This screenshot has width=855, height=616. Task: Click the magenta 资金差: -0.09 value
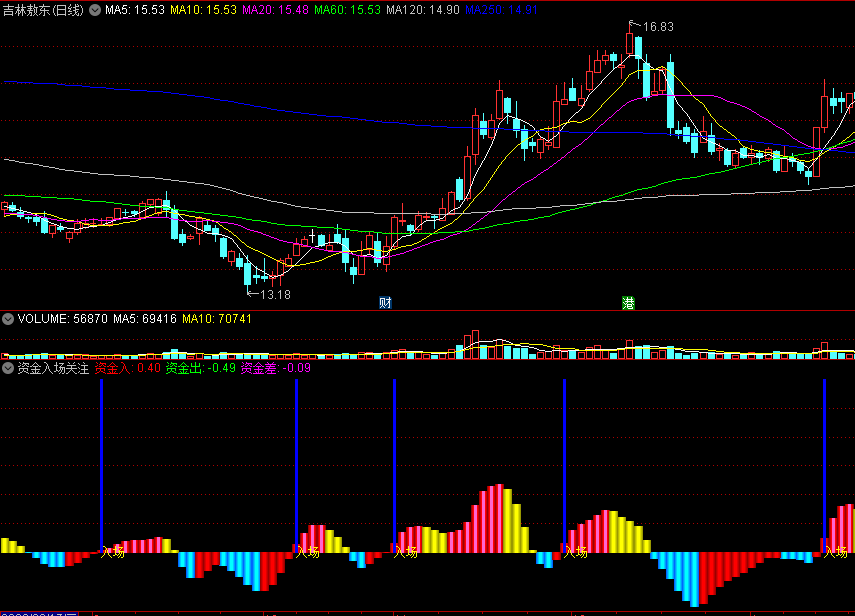(x=276, y=369)
